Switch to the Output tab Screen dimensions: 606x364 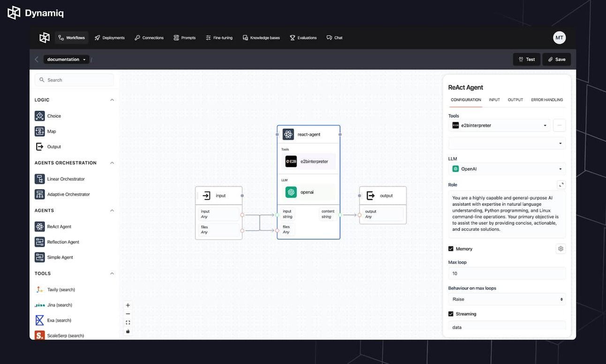click(x=515, y=100)
